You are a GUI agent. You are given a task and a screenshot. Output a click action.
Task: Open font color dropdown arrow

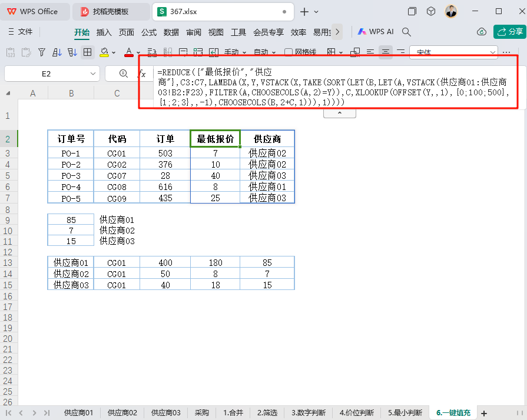coord(138,53)
